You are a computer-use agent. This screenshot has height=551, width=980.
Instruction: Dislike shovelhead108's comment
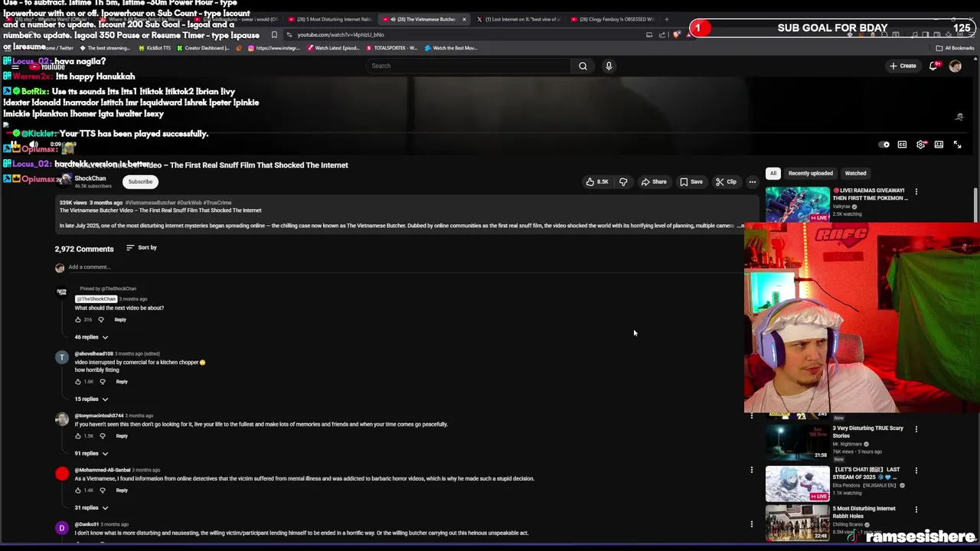[x=103, y=382]
